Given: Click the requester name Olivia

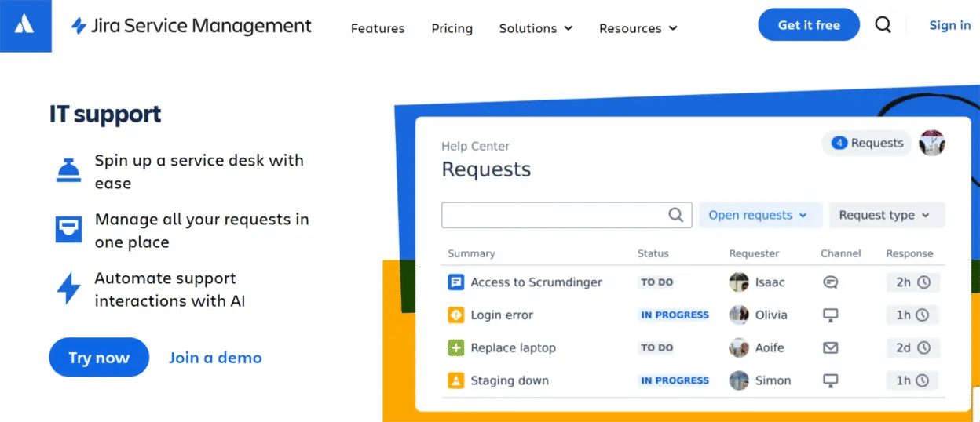Looking at the screenshot, I should 771,315.
